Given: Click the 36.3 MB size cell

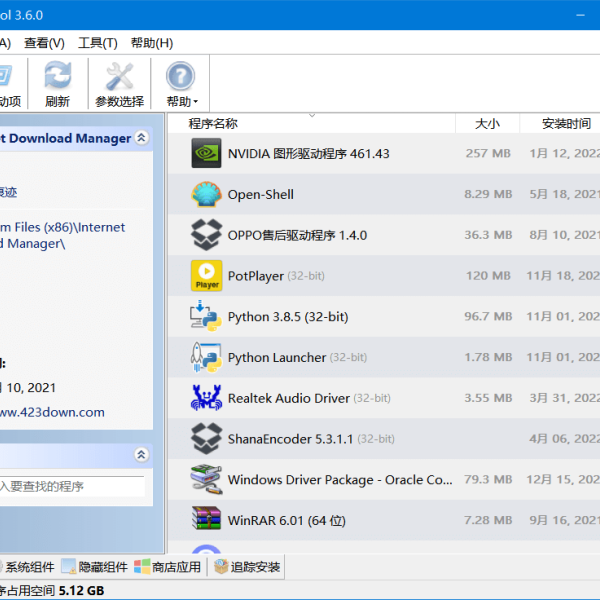Looking at the screenshot, I should [x=488, y=235].
